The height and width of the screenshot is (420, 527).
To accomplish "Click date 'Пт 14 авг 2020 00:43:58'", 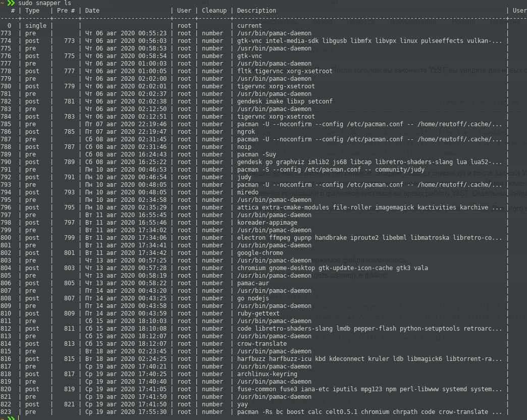I will coord(126,306).
